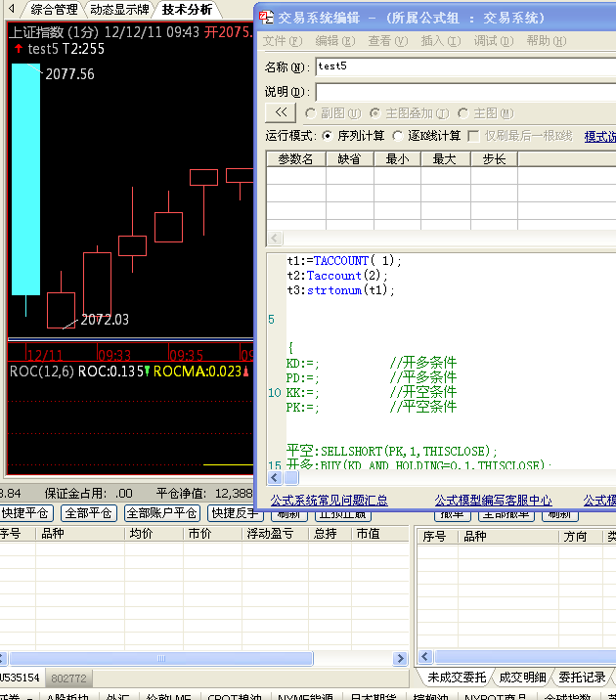The image size is (616, 700).
Task: Switch to the 综合管理 tab
Action: click(x=54, y=10)
